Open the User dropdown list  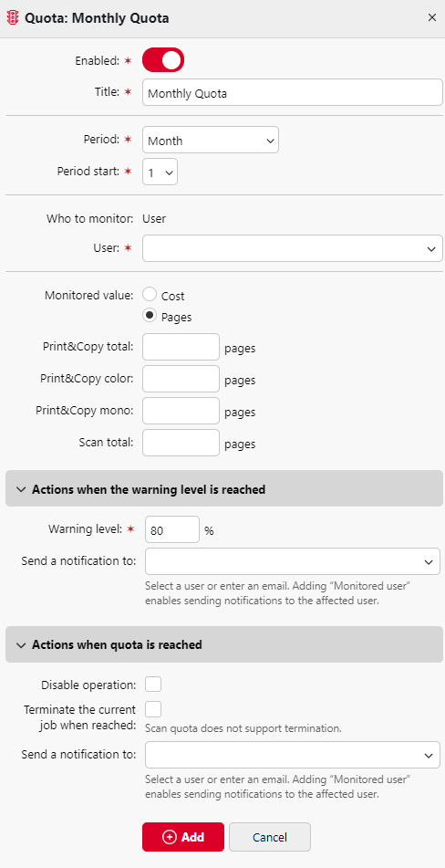[x=293, y=248]
